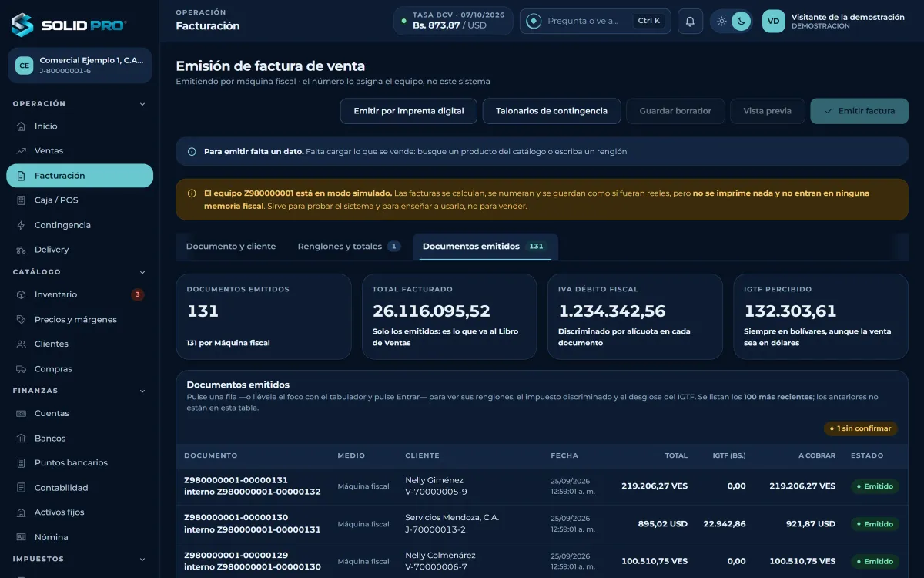Open the Precios y márgenes tag icon

pos(21,319)
